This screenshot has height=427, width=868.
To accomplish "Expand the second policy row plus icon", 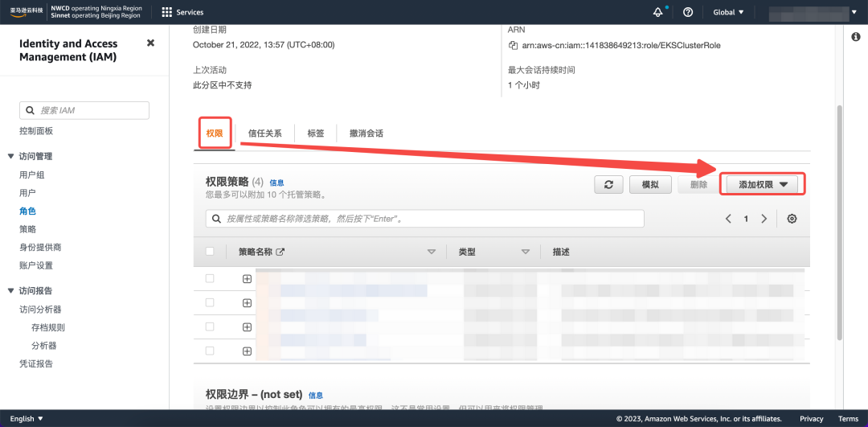I will [247, 303].
